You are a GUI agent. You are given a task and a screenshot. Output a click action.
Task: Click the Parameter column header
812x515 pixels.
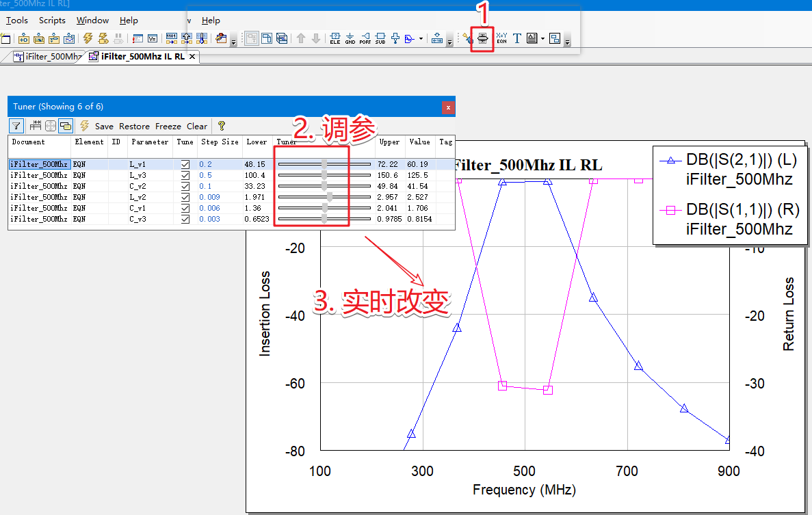tap(150, 142)
